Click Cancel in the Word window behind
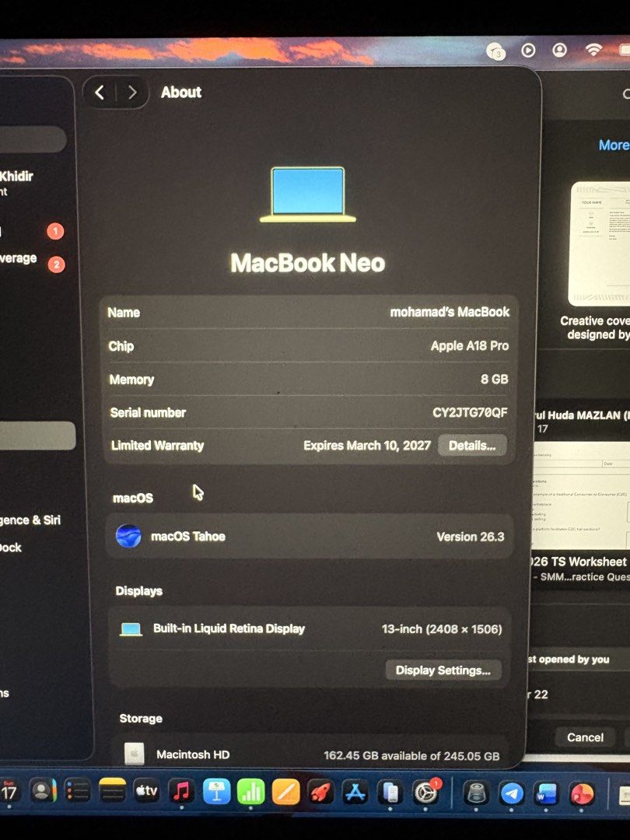The image size is (630, 840). coord(585,737)
